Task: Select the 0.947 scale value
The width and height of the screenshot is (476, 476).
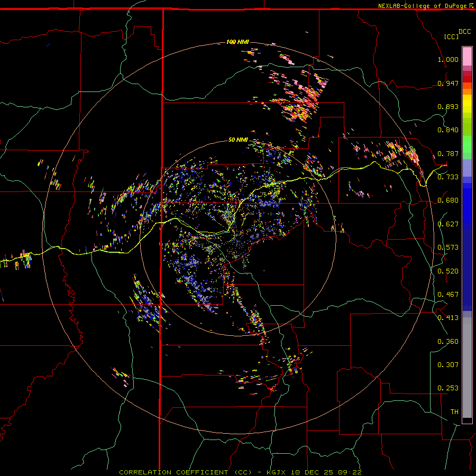Action: click(x=448, y=83)
